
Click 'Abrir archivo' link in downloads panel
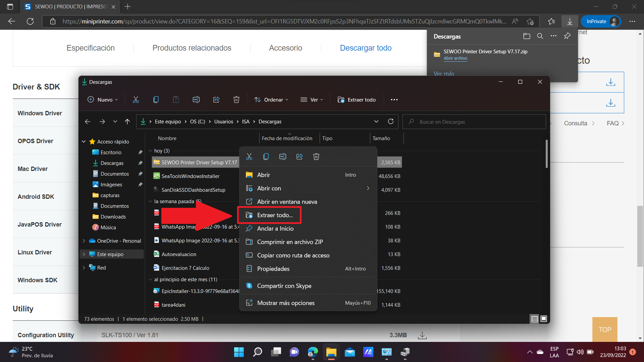(455, 58)
